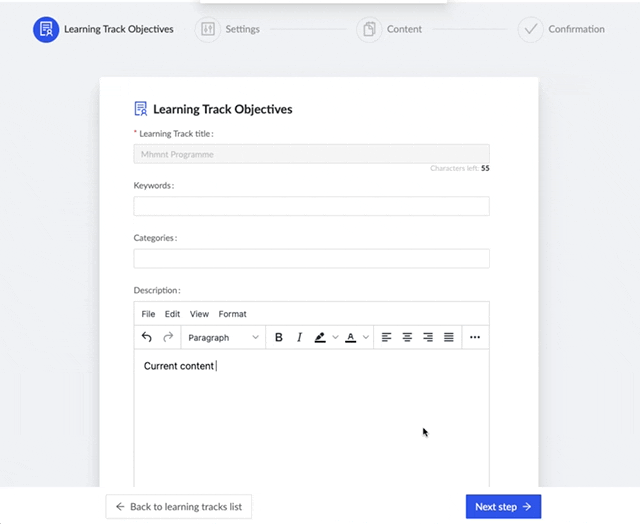Open the Format menu in editor
Viewport: 640px width, 524px height.
point(232,314)
